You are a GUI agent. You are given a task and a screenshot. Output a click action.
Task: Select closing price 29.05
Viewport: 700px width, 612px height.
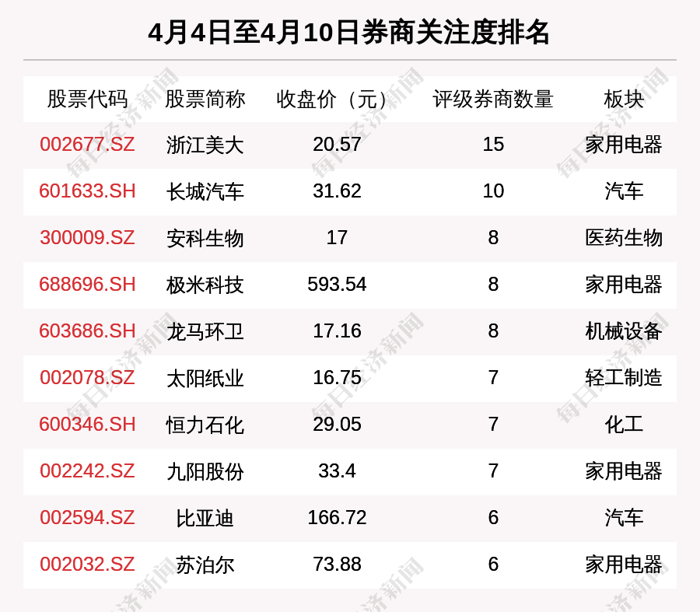(337, 424)
